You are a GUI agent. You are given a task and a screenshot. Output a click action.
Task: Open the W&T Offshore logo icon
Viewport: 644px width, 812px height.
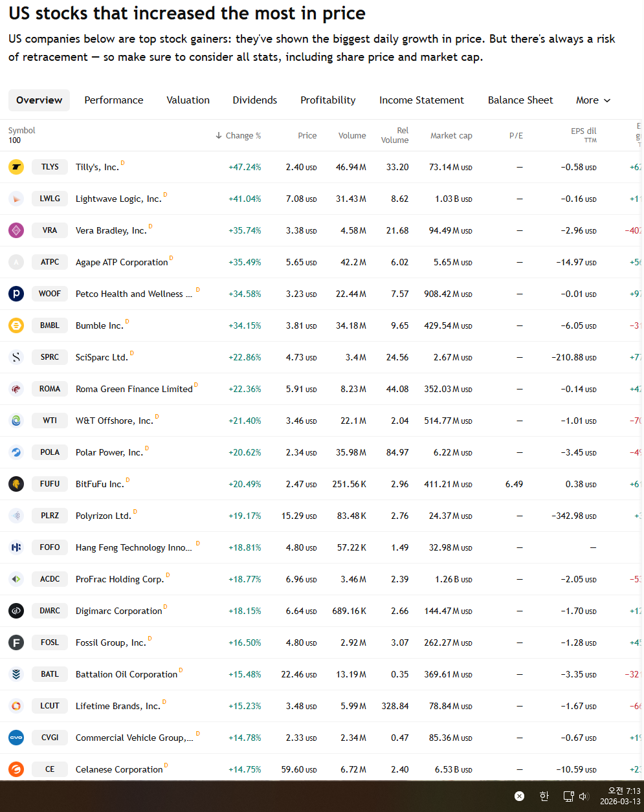(16, 421)
